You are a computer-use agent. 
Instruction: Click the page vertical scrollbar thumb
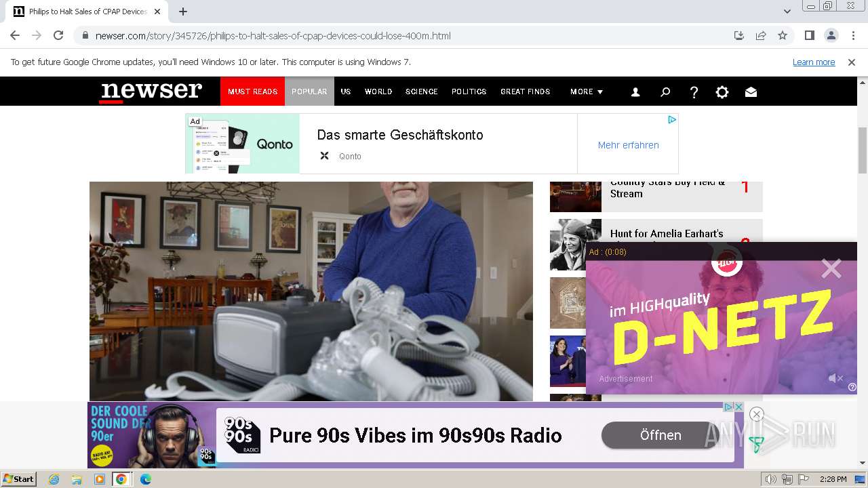coord(863,149)
